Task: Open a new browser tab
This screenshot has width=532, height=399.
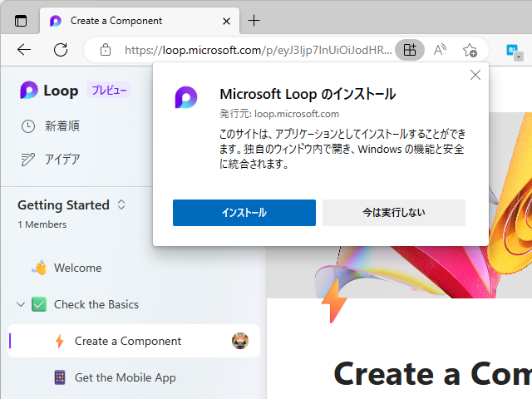Action: (254, 21)
